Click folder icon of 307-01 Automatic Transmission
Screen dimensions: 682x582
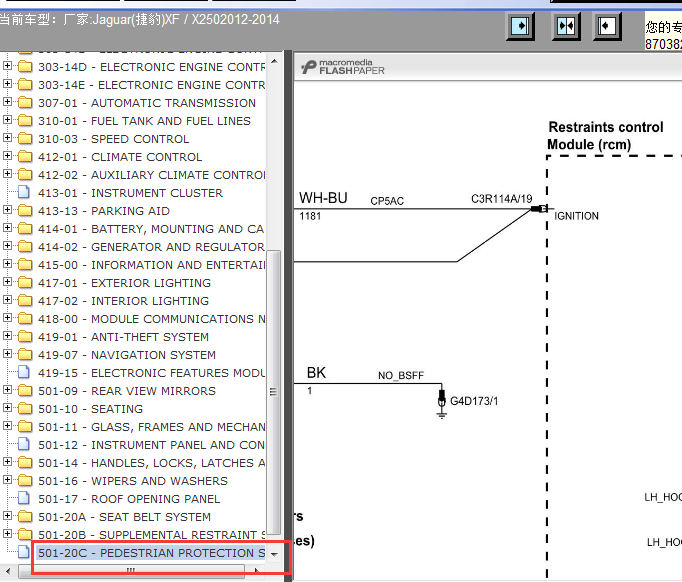pyautogui.click(x=25, y=103)
